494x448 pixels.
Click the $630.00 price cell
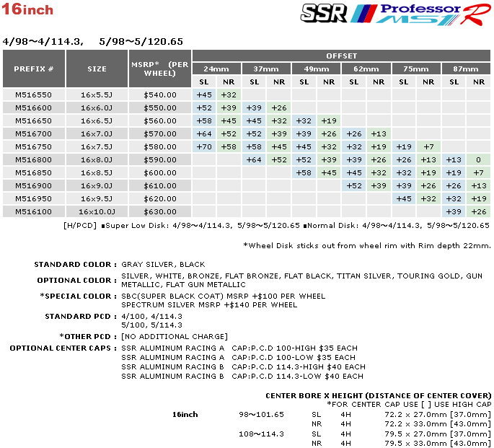(159, 211)
